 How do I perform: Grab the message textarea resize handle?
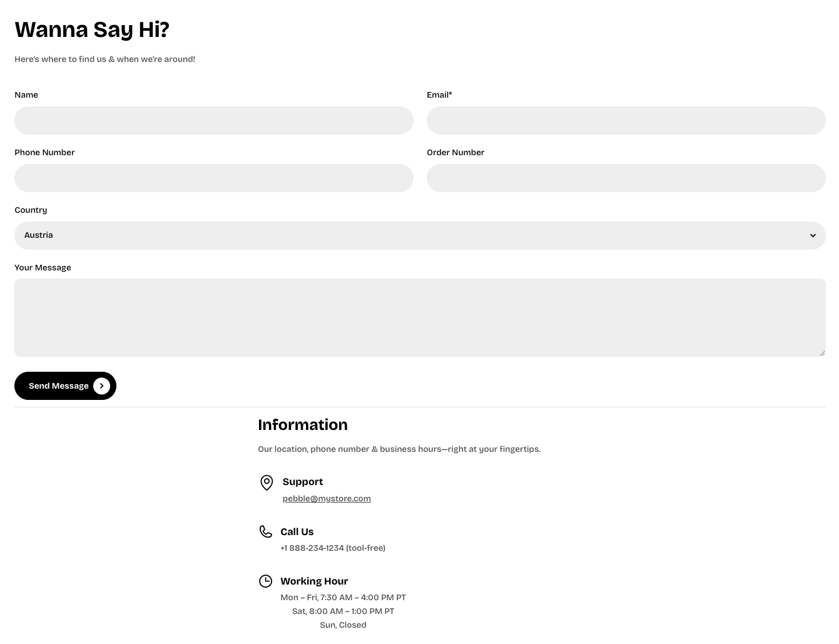821,353
